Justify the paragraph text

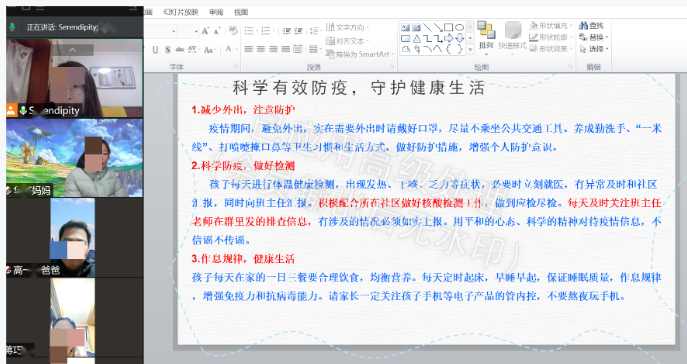coord(286,49)
